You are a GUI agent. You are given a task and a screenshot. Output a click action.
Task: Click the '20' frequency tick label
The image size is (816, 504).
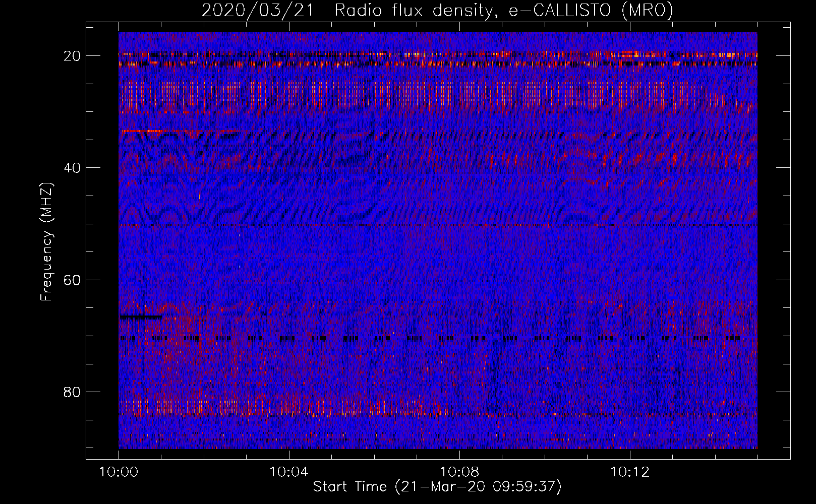(x=73, y=56)
